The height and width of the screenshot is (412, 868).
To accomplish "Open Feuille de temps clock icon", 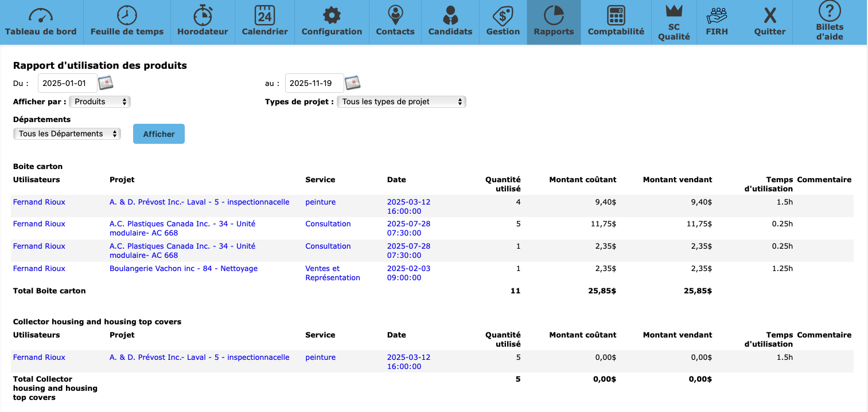I will (x=127, y=15).
